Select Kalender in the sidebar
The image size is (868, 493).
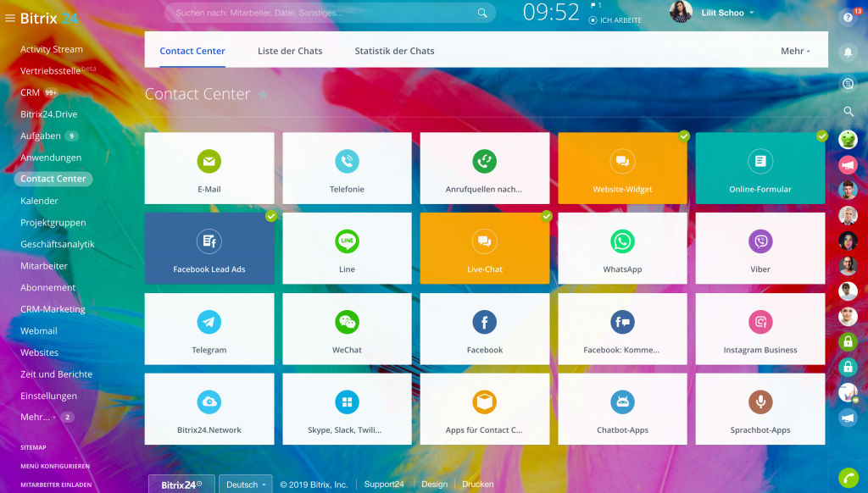coord(39,201)
